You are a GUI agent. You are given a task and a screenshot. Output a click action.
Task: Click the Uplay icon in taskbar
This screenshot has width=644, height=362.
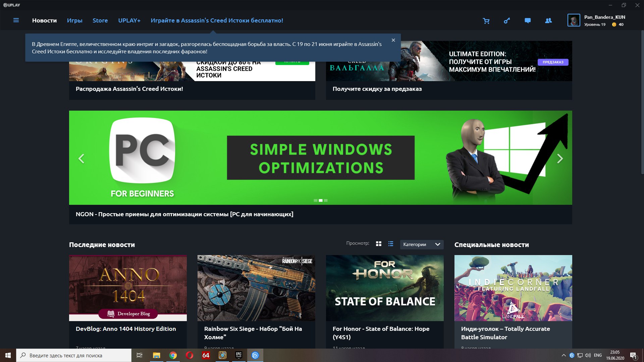pyautogui.click(x=255, y=355)
